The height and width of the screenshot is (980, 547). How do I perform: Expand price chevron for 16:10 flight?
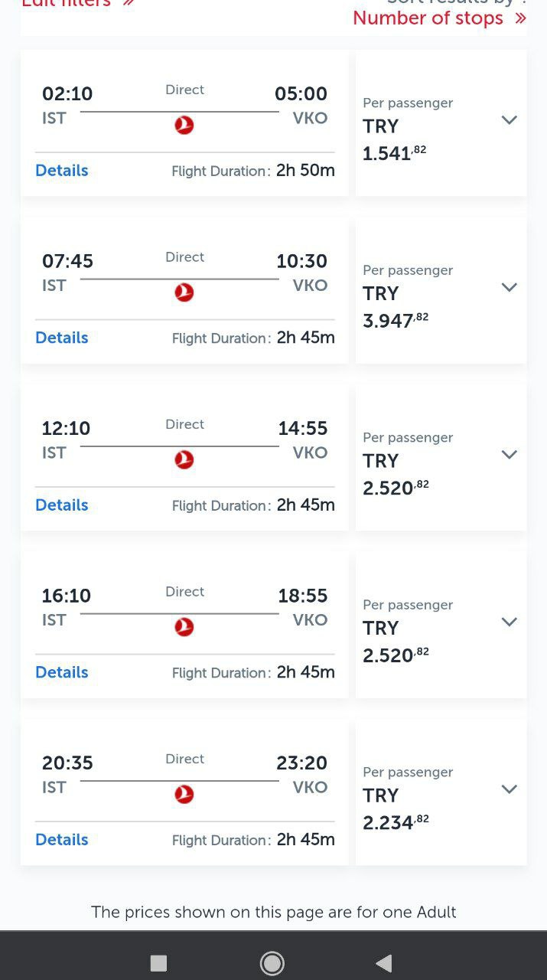[x=510, y=622]
